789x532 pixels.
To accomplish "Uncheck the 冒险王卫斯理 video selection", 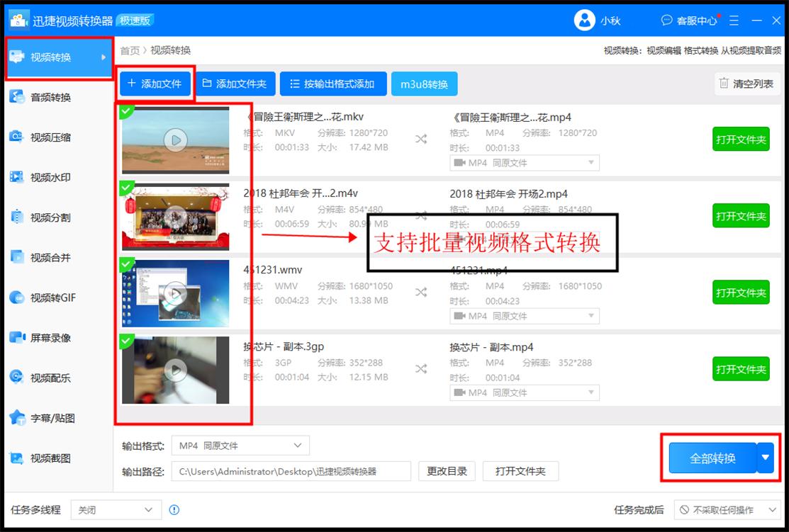I will pos(128,111).
